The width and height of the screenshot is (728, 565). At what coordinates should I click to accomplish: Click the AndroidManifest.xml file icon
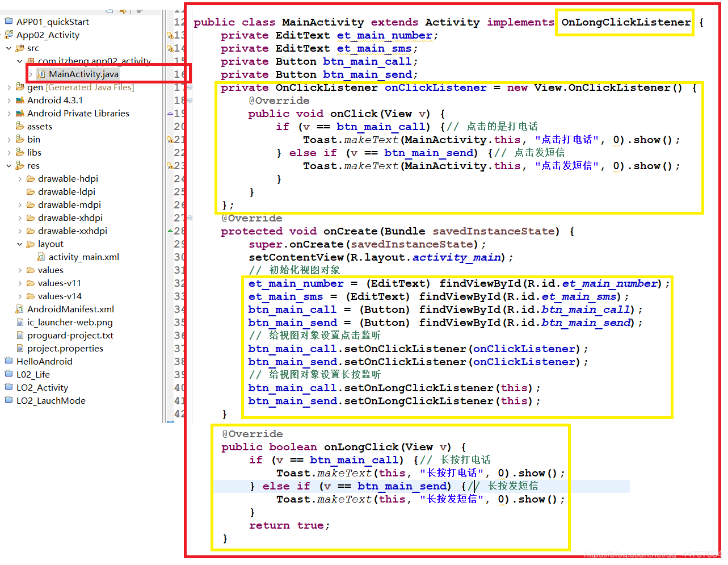coord(20,309)
